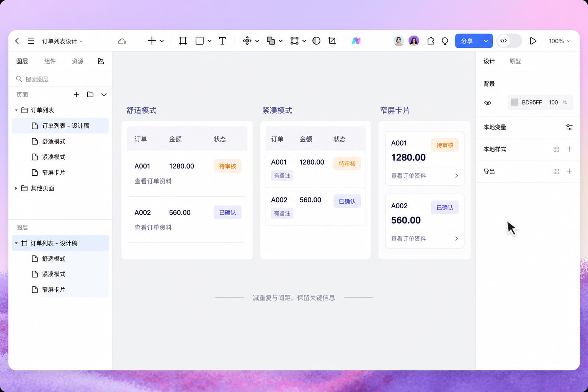The height and width of the screenshot is (392, 588).
Task: Click the component tool icon
Action: coord(247,41)
